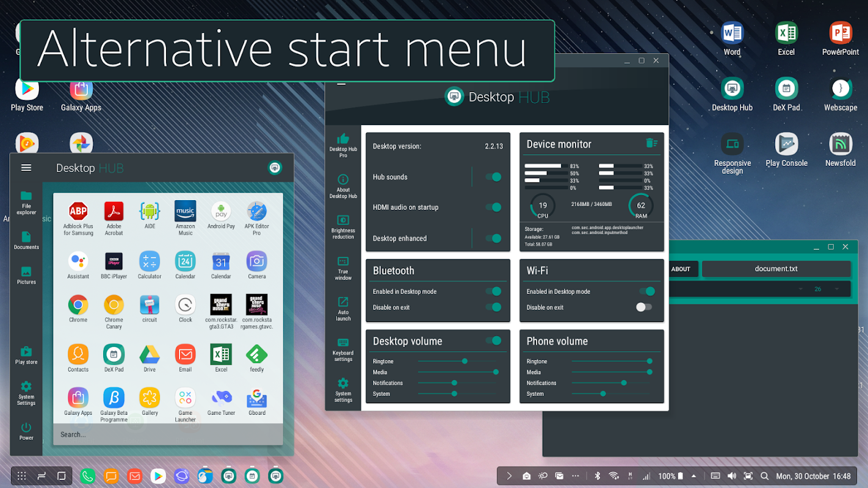This screenshot has width=868, height=488.
Task: Open File explorer in start menu sidebar
Action: pyautogui.click(x=26, y=202)
